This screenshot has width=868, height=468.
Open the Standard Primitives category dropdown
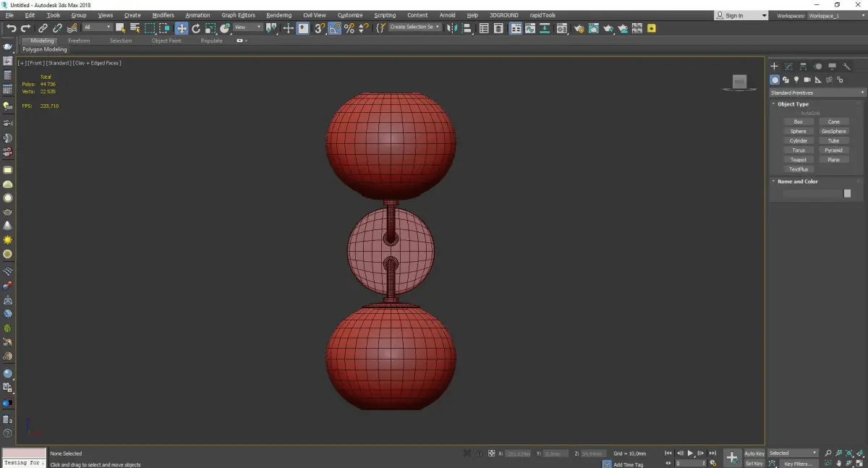[817, 93]
